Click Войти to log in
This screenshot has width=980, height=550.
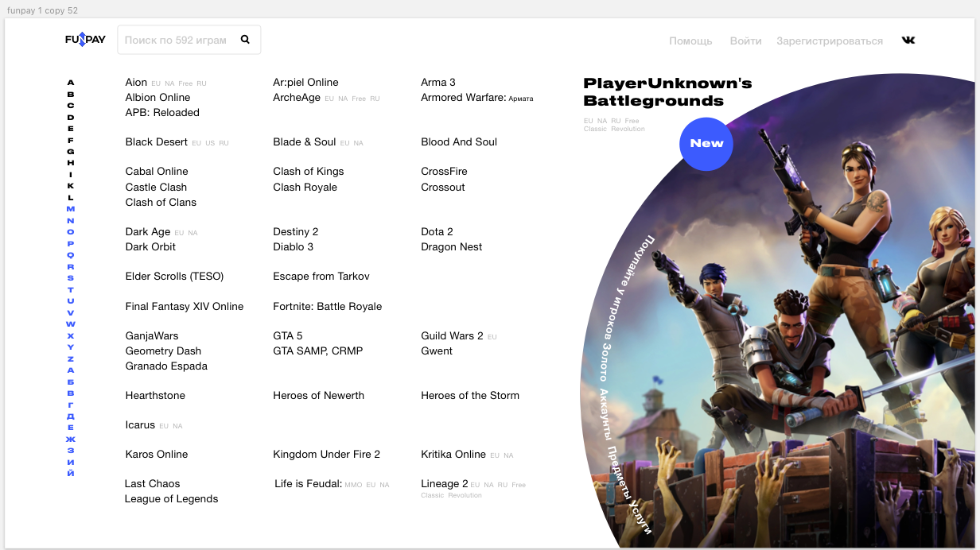pyautogui.click(x=745, y=41)
